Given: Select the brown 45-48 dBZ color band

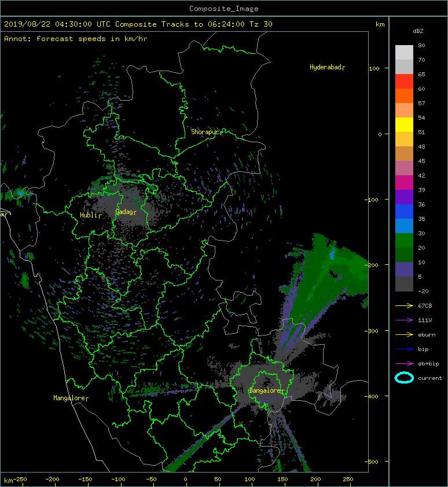Looking at the screenshot, I should (404, 154).
